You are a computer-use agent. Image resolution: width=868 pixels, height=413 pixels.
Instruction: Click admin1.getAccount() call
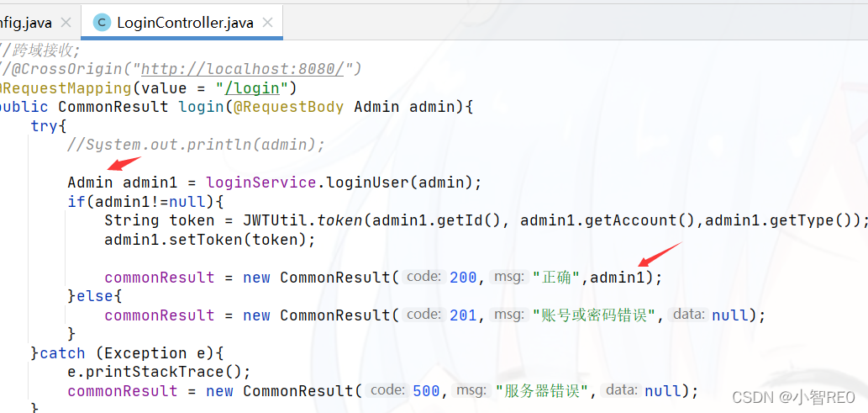(608, 220)
